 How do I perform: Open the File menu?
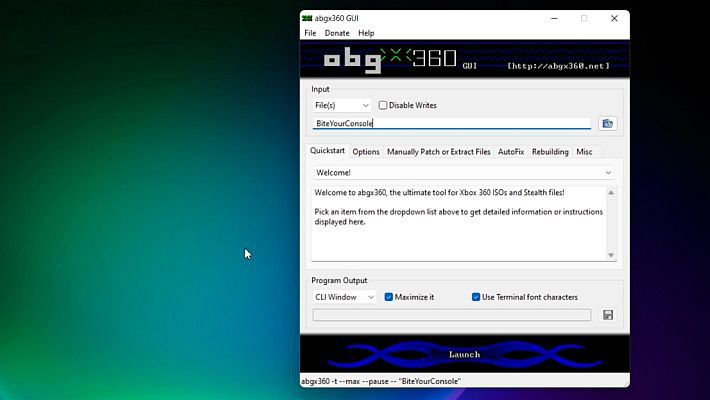click(310, 33)
